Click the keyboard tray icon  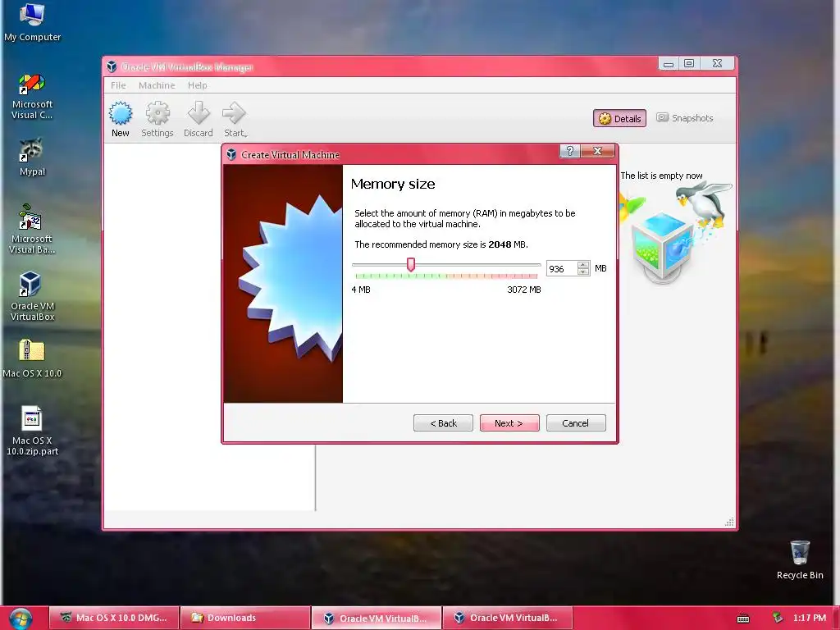[743, 619]
